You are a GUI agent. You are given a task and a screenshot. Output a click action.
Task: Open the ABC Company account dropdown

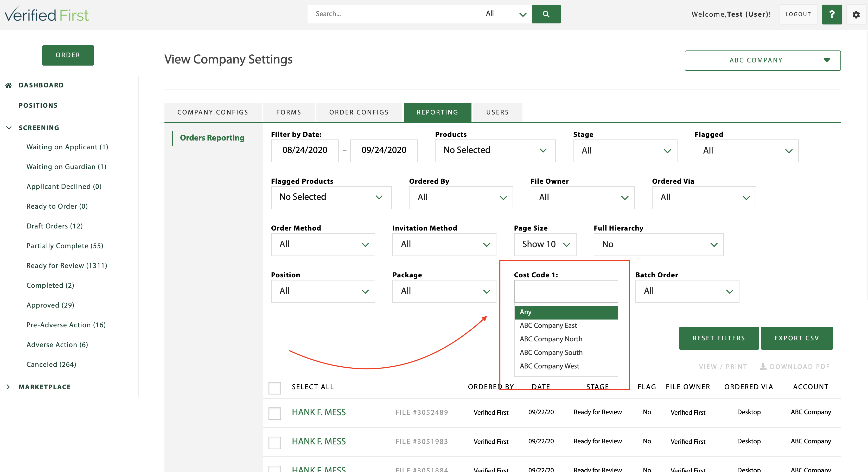point(763,61)
